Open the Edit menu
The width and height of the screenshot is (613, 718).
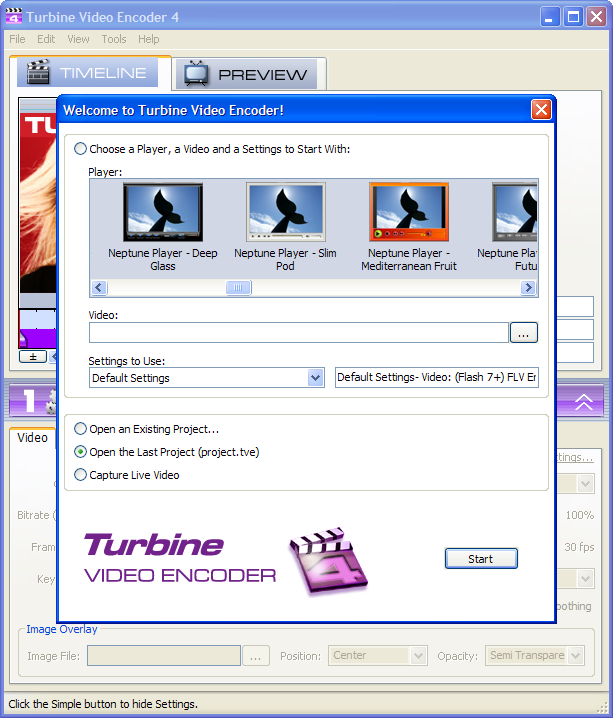point(46,39)
